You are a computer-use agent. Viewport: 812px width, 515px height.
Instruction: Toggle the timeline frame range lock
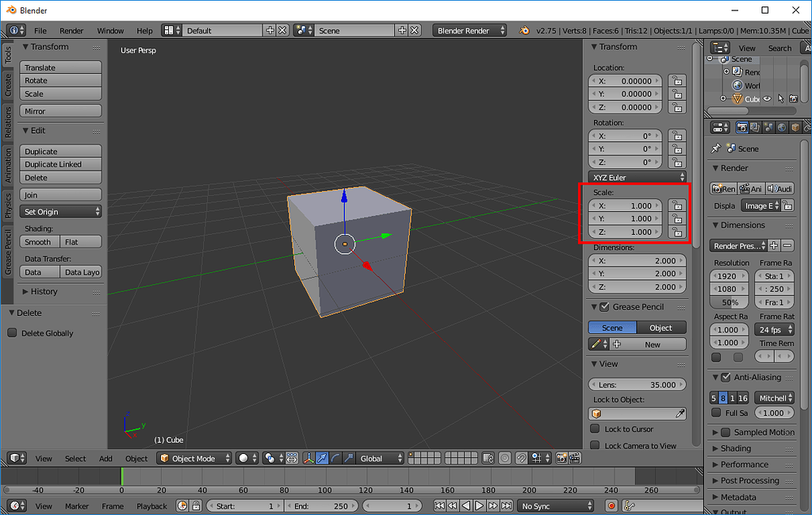196,505
